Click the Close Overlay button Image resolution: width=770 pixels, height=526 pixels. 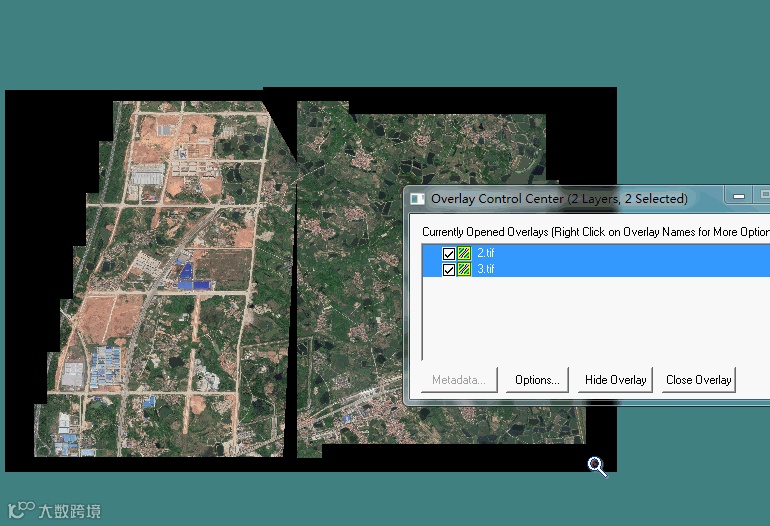click(x=698, y=380)
